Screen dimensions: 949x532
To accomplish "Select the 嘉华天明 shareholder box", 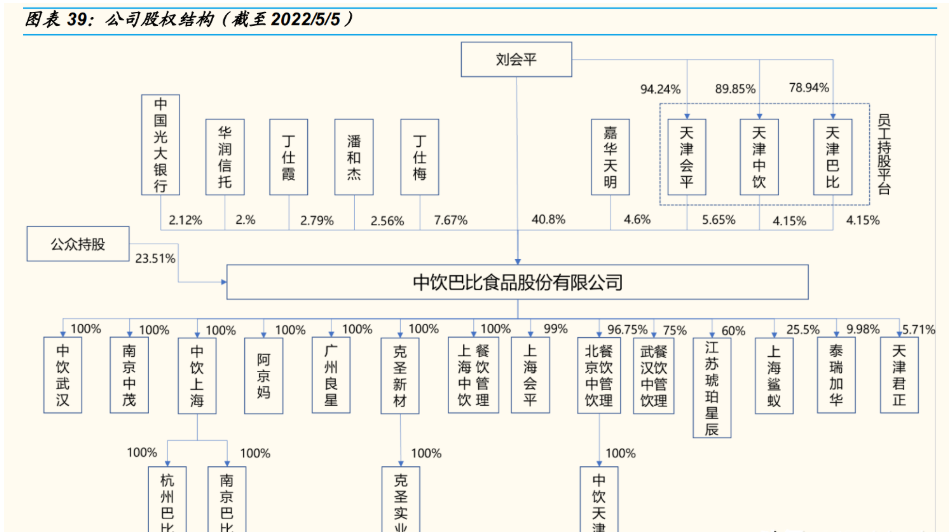I will [610, 157].
